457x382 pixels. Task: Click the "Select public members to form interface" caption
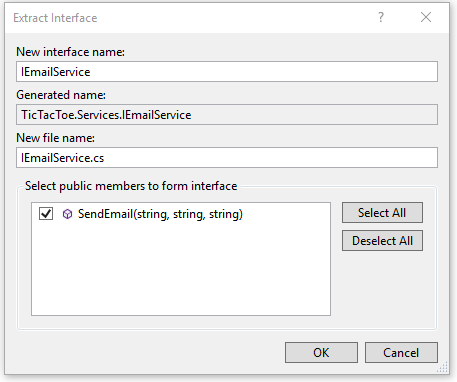(131, 186)
